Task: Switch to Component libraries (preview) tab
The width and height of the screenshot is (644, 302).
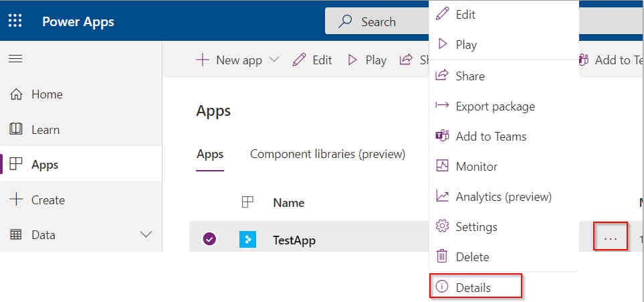Action: [328, 154]
